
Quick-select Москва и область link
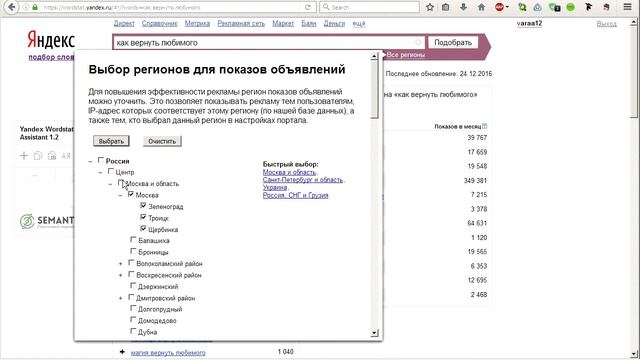point(289,172)
